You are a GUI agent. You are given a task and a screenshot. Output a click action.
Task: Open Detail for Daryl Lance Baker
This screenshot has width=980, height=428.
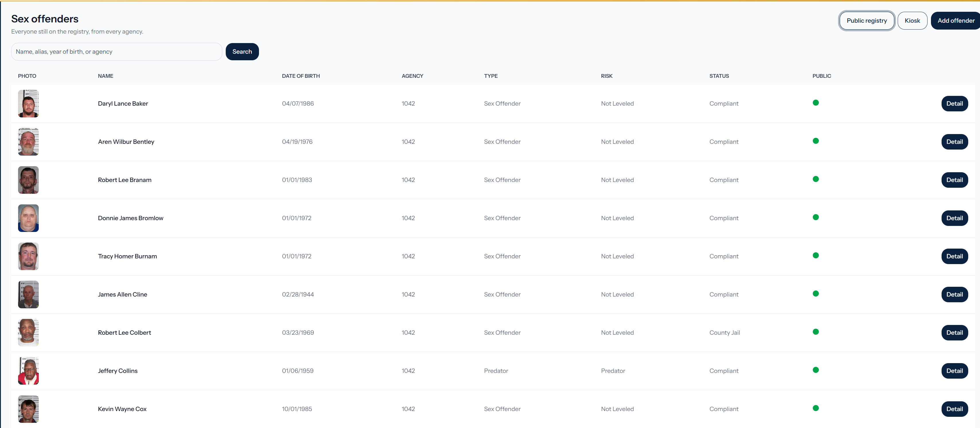(x=954, y=104)
